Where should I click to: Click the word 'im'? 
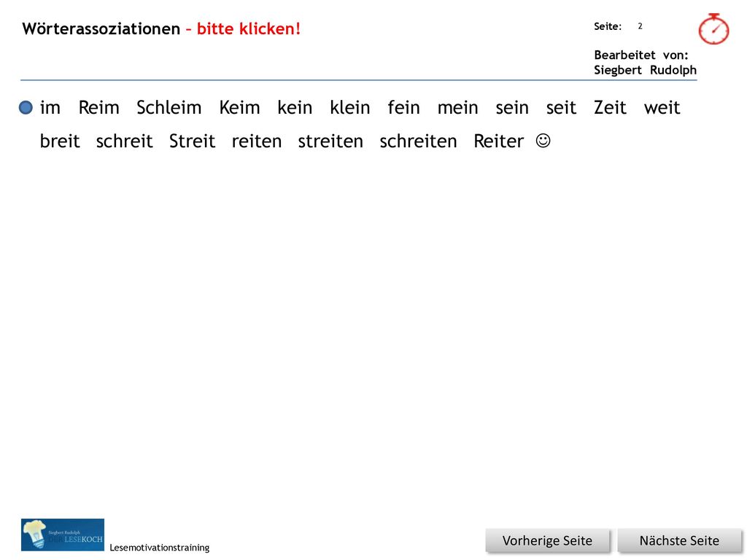(x=50, y=108)
